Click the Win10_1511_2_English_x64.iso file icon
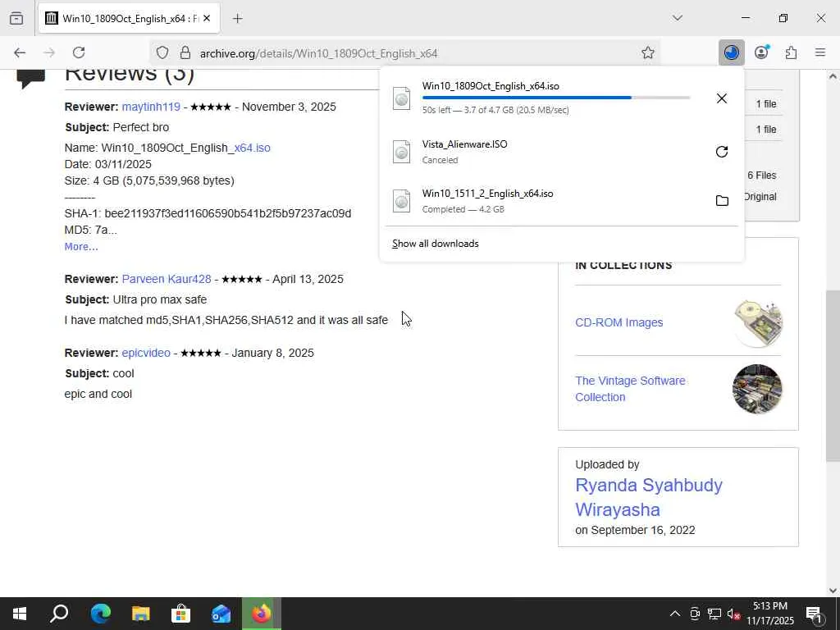Image resolution: width=840 pixels, height=630 pixels. point(401,201)
